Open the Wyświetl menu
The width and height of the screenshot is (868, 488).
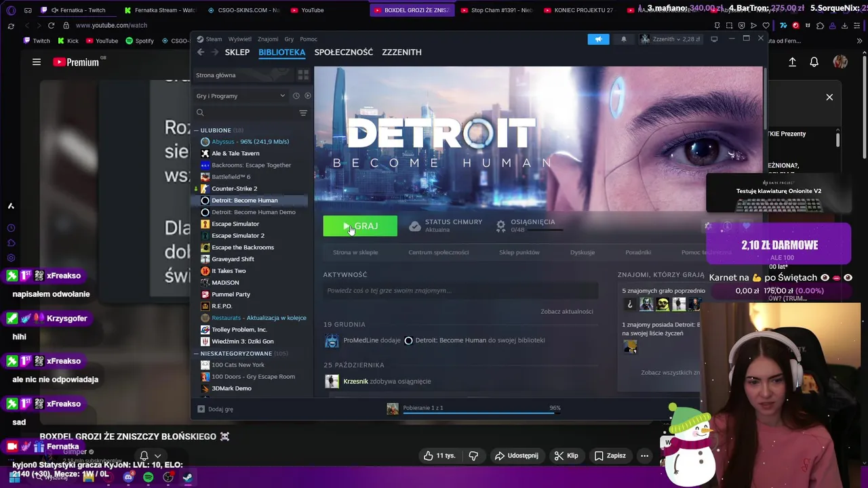tap(240, 39)
